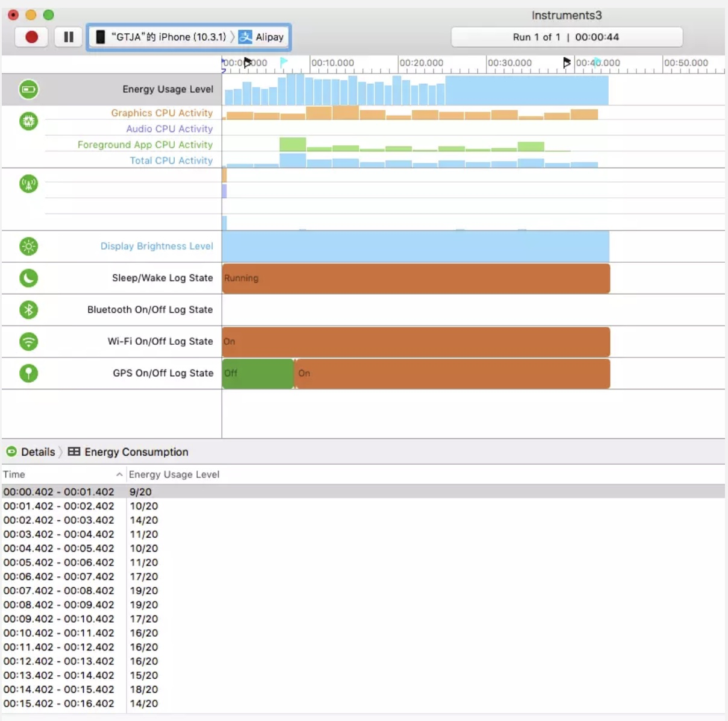Image resolution: width=728 pixels, height=721 pixels.
Task: Pause the recording
Action: (69, 37)
